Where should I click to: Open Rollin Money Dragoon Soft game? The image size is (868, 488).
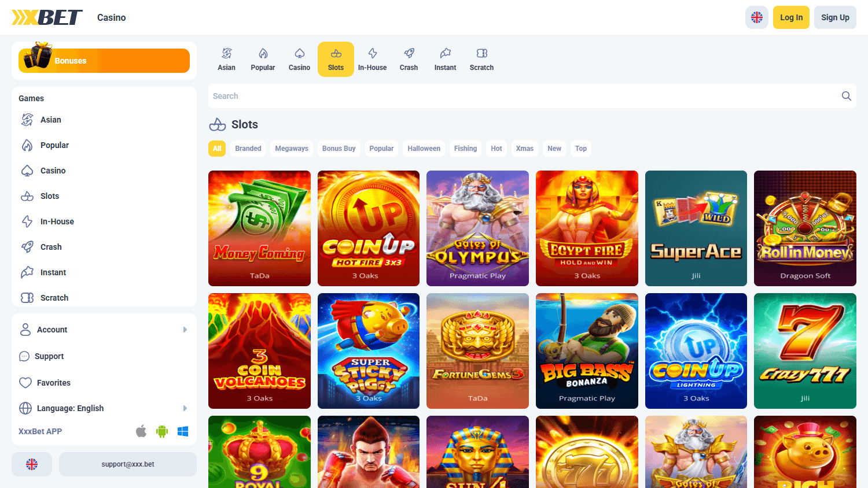[x=805, y=228]
